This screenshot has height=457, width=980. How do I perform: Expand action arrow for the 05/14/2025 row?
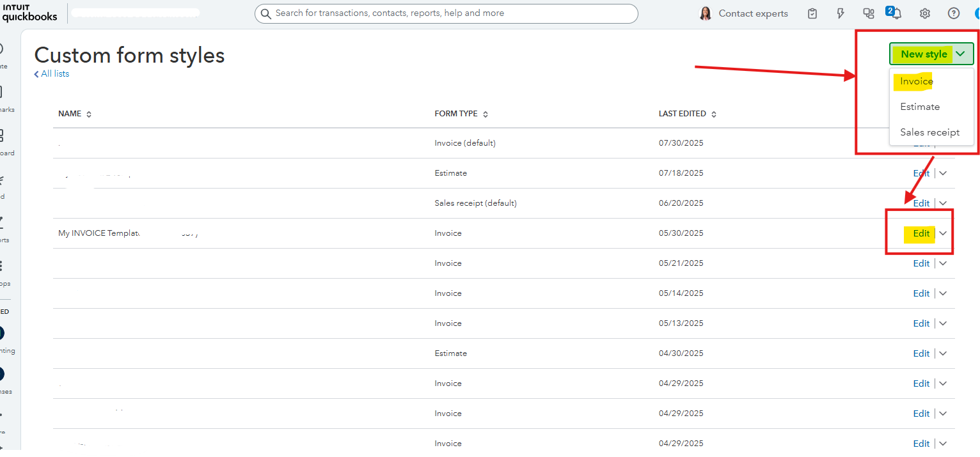click(943, 293)
